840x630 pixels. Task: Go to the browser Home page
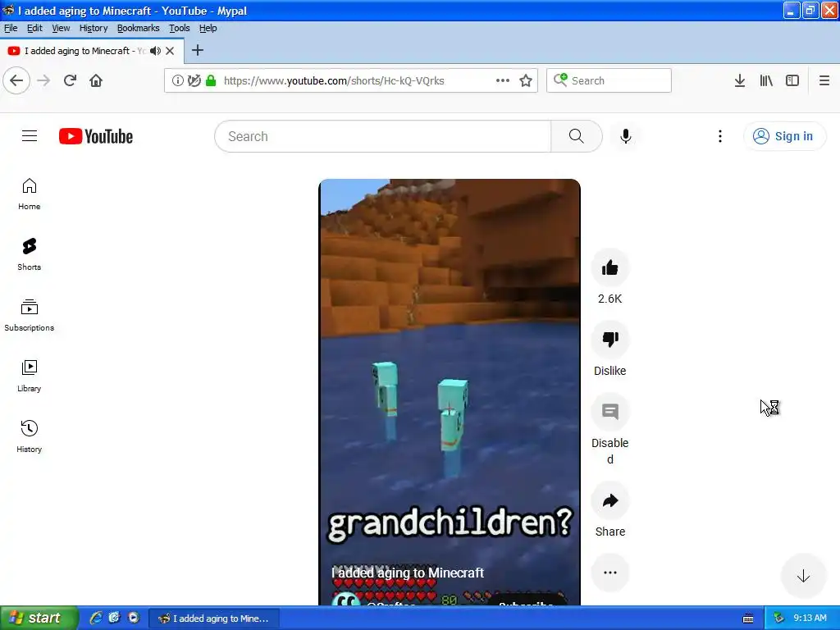click(96, 80)
